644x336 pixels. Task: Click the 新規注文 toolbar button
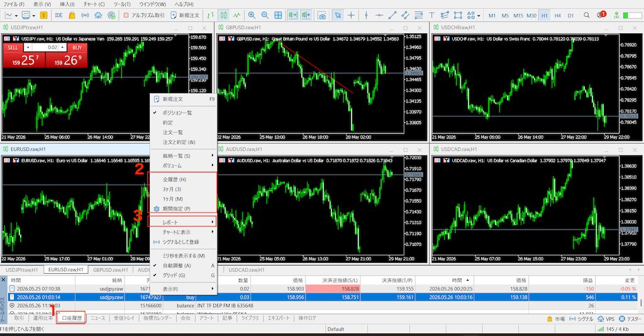(186, 15)
